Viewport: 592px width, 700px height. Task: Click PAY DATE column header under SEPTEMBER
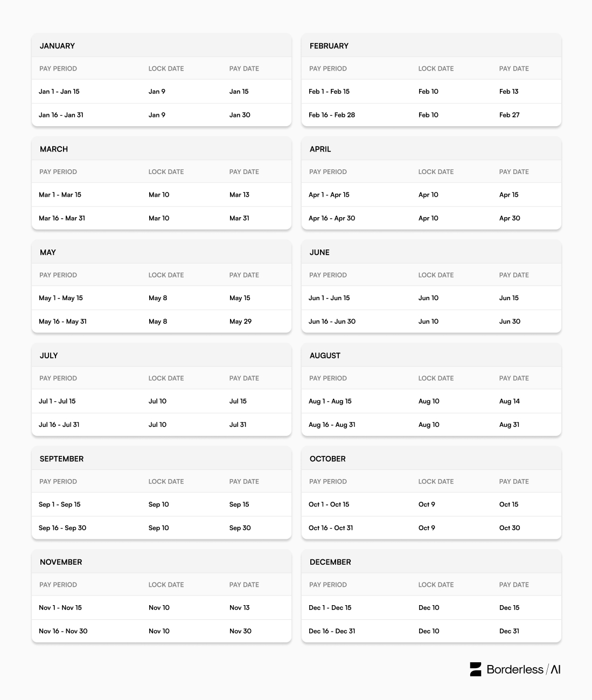point(244,482)
